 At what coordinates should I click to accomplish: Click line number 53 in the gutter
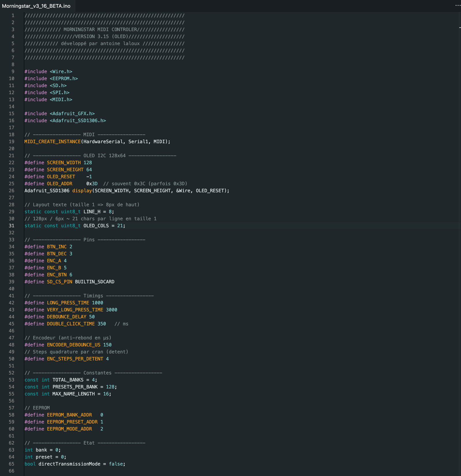coord(12,380)
